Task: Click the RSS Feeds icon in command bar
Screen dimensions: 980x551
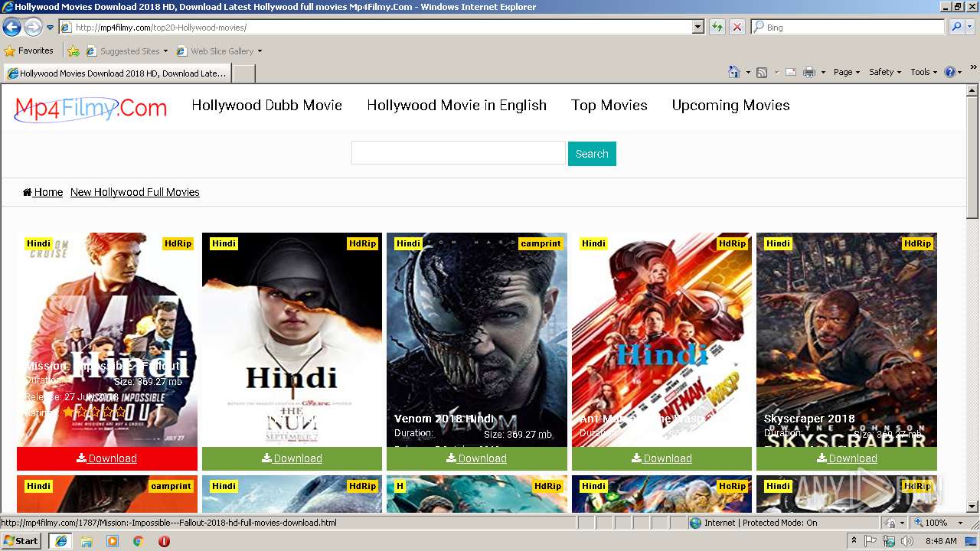Action: click(762, 72)
